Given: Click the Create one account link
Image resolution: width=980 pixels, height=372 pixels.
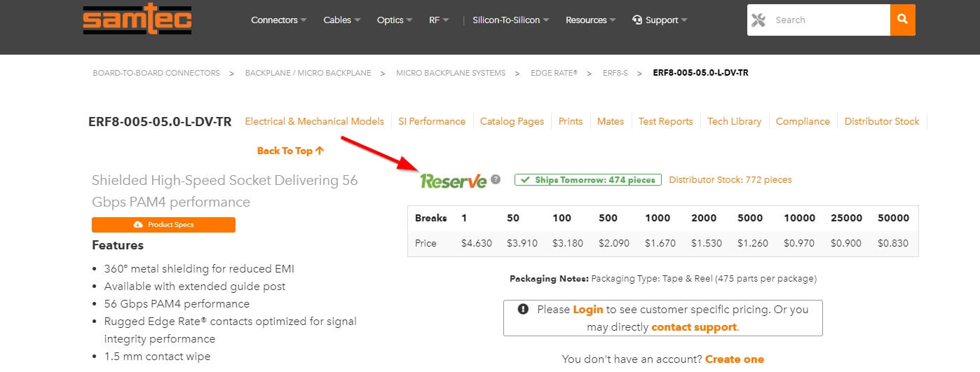Looking at the screenshot, I should click(x=735, y=359).
